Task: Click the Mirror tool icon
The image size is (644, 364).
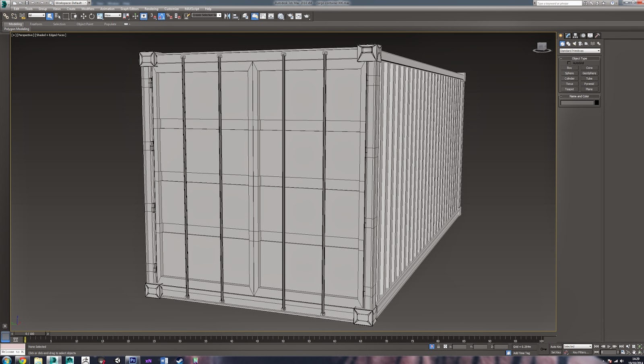Action: 227,16
